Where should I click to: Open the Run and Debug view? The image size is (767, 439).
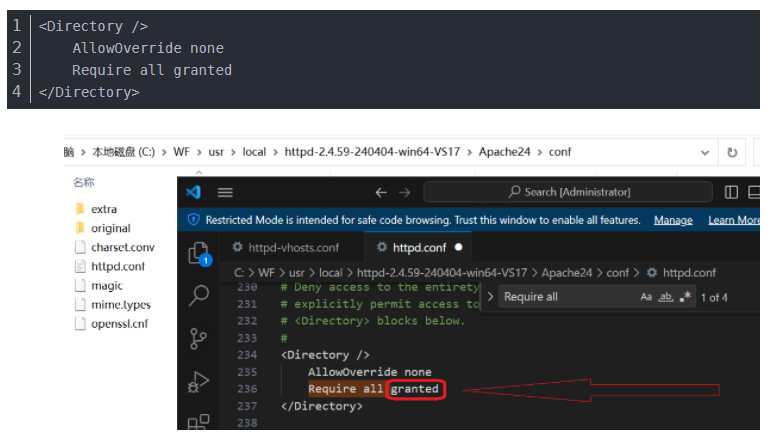tap(198, 382)
